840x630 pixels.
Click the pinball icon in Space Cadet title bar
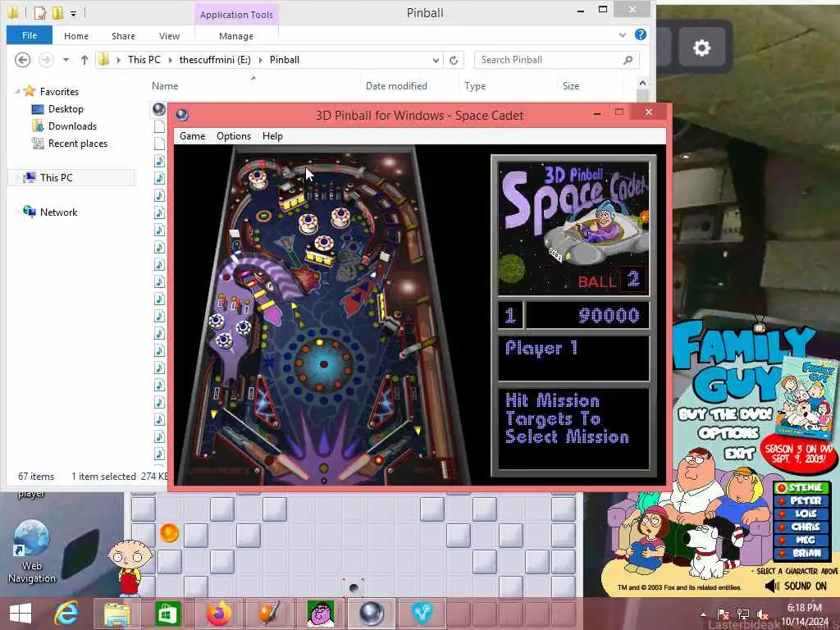182,115
